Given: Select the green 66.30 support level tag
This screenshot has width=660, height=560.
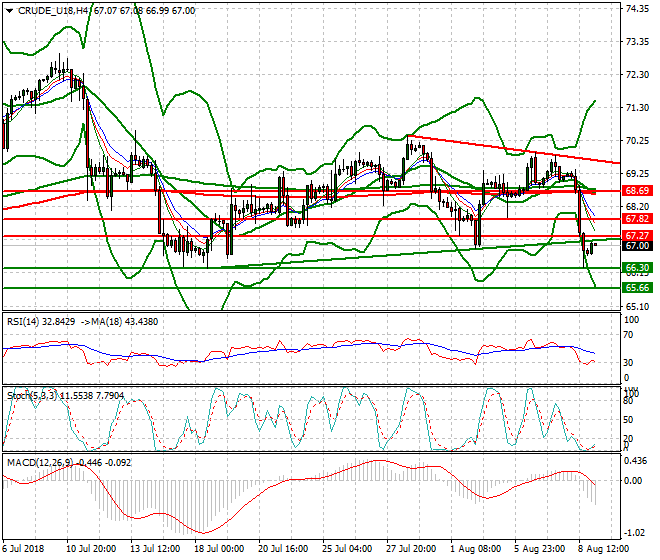Looking at the screenshot, I should coord(637,268).
